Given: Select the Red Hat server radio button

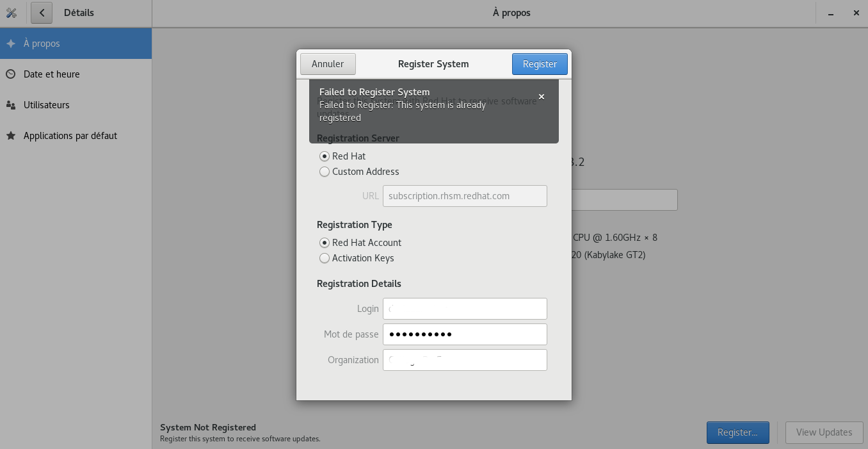Looking at the screenshot, I should pos(325,156).
